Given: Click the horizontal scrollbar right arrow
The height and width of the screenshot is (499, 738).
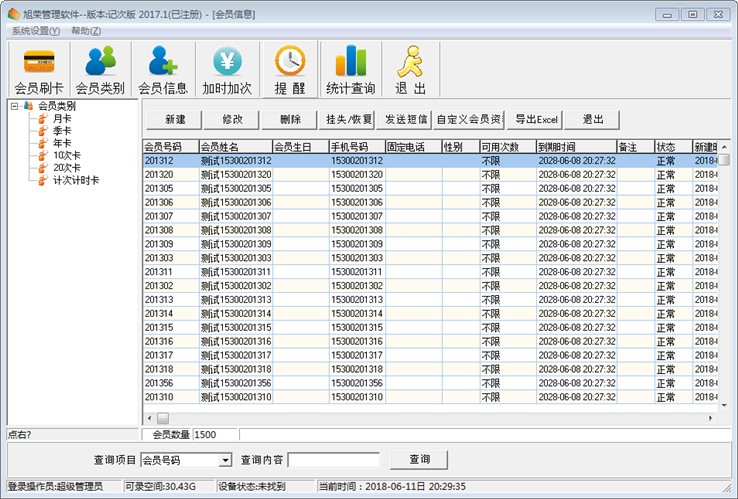Looking at the screenshot, I should (710, 418).
